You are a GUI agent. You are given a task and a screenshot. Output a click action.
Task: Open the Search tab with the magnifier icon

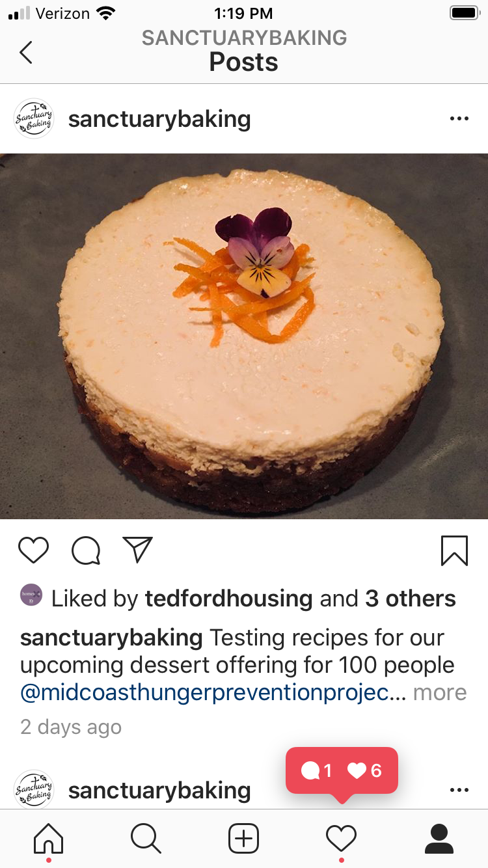pos(146,838)
